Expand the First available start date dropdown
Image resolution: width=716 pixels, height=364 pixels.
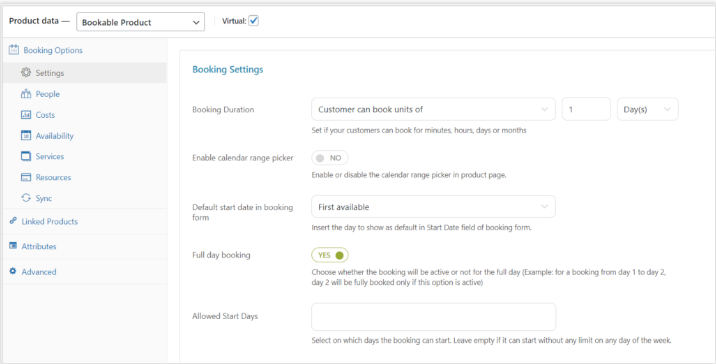point(433,207)
